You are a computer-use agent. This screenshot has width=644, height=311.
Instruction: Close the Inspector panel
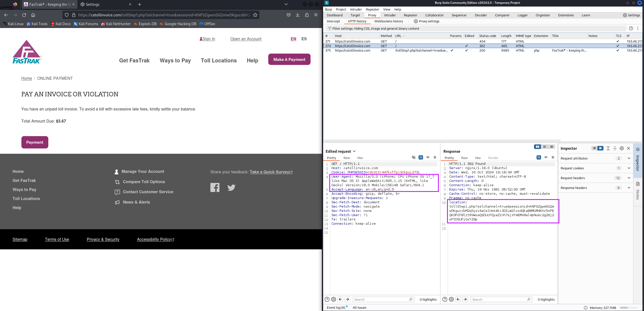(x=628, y=148)
